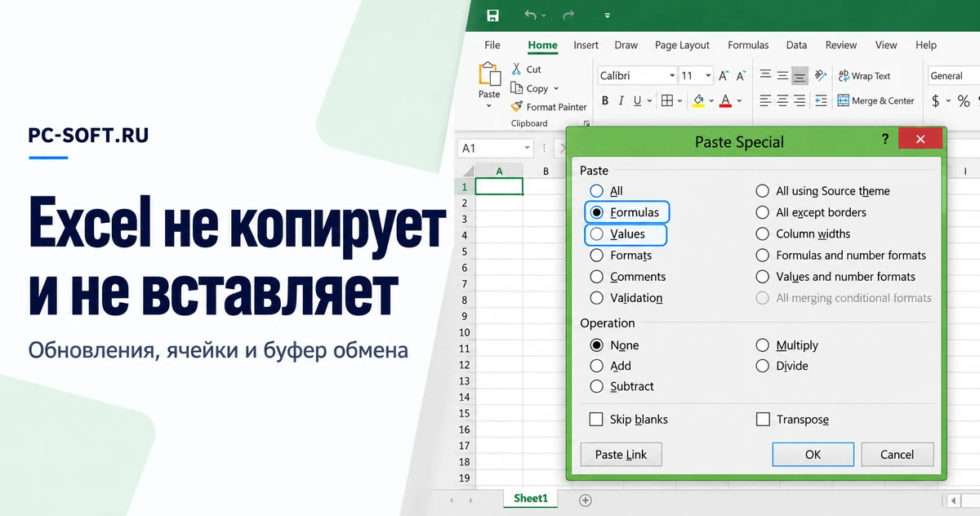Image resolution: width=980 pixels, height=516 pixels.
Task: Toggle Italic formatting
Action: pos(621,101)
